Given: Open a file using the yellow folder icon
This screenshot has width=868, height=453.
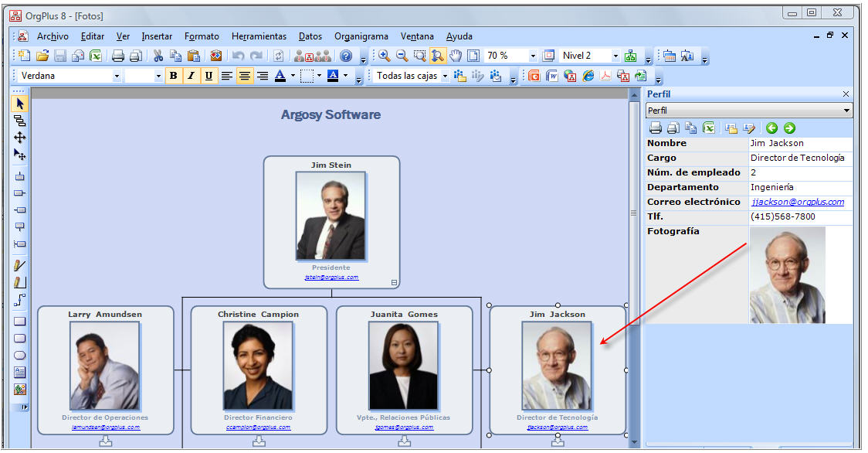Looking at the screenshot, I should pos(42,56).
